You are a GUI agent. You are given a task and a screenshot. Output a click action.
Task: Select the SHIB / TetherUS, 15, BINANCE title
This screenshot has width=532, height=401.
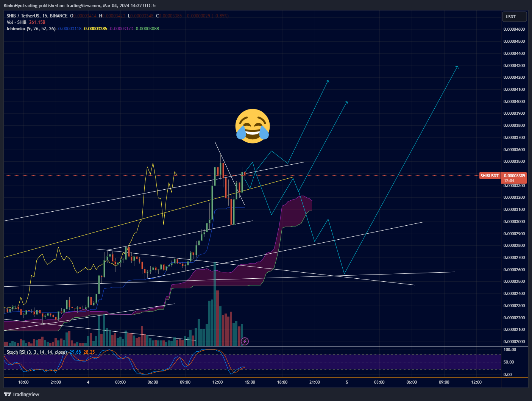coord(37,16)
